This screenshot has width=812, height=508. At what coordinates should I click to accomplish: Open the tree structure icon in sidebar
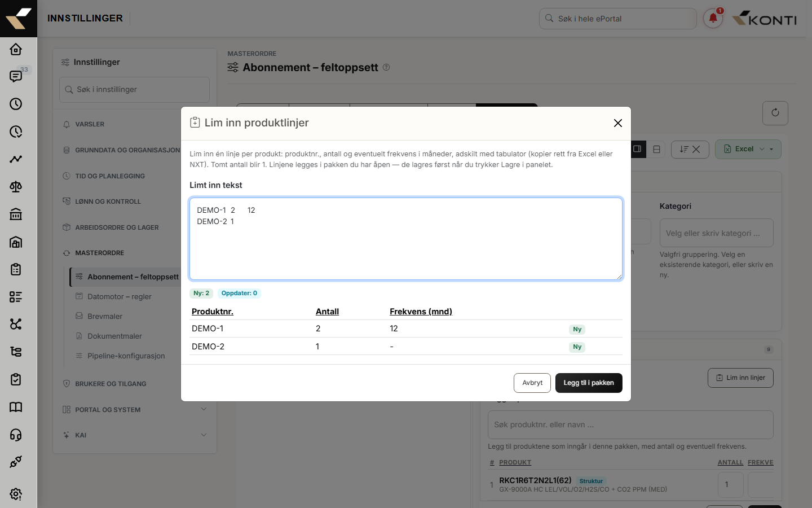(16, 352)
